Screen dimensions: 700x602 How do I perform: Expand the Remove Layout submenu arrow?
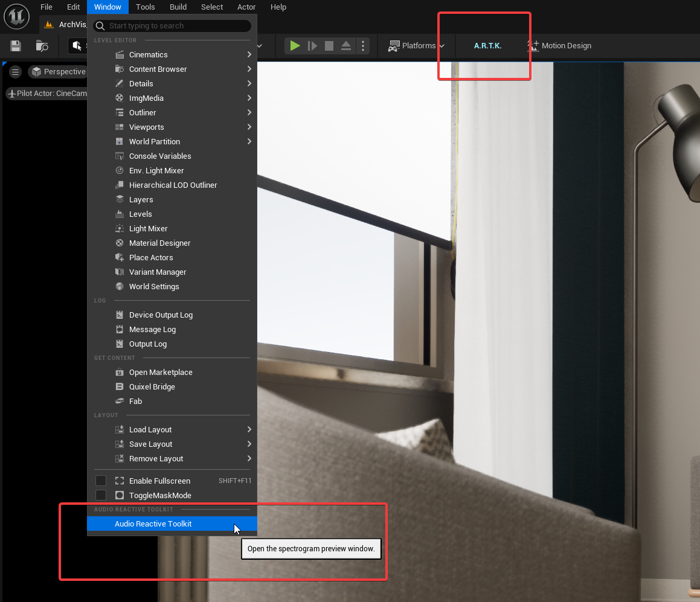(249, 459)
